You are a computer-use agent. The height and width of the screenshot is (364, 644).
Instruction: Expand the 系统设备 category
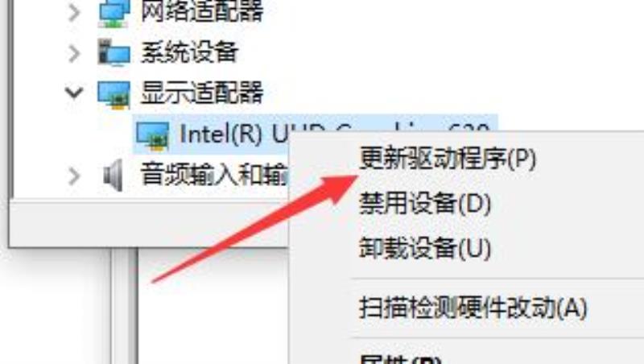point(74,53)
